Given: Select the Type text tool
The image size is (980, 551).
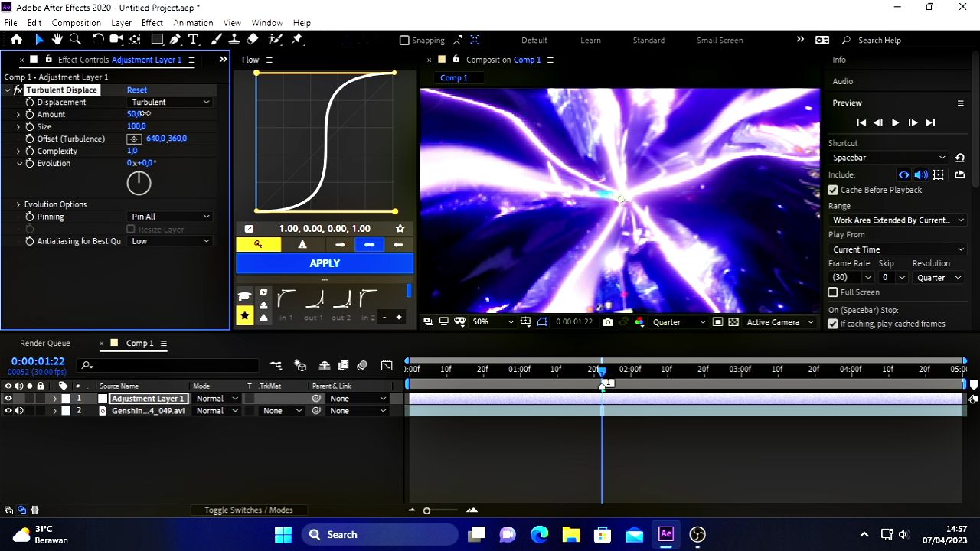Looking at the screenshot, I should [194, 40].
